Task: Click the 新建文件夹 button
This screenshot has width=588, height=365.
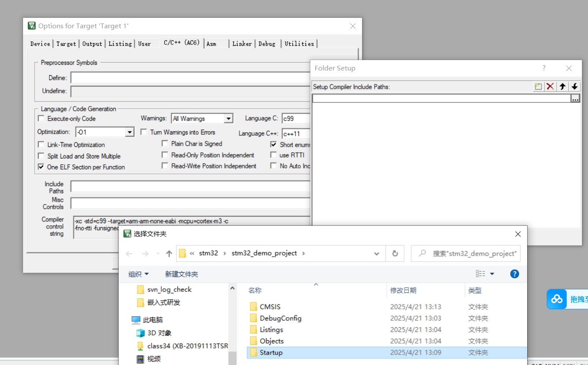Action: (182, 274)
